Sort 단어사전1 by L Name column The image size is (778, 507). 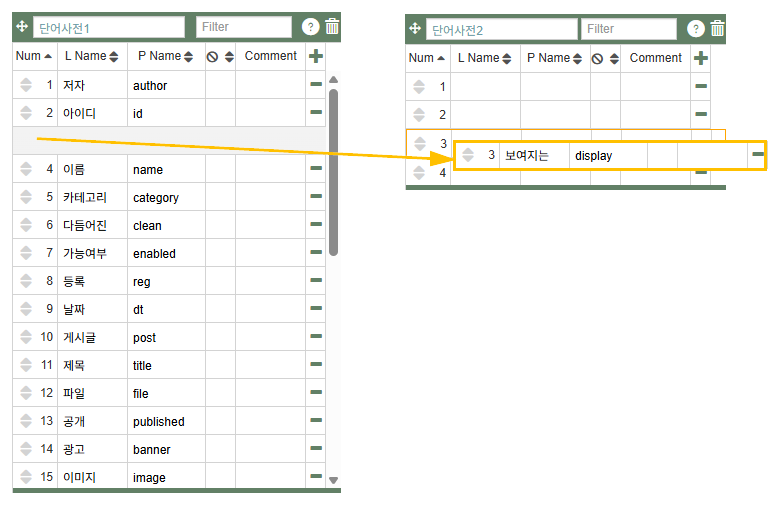coord(91,56)
